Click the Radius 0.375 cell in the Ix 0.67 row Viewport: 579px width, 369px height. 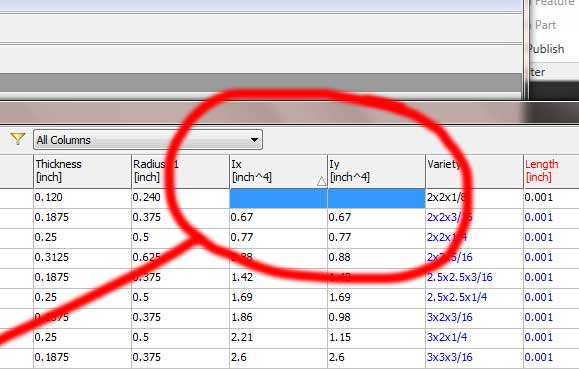coord(180,218)
